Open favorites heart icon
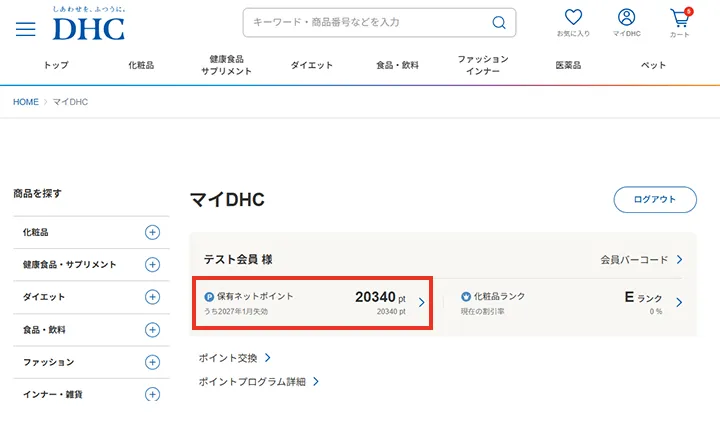The width and height of the screenshot is (720, 423). [573, 18]
